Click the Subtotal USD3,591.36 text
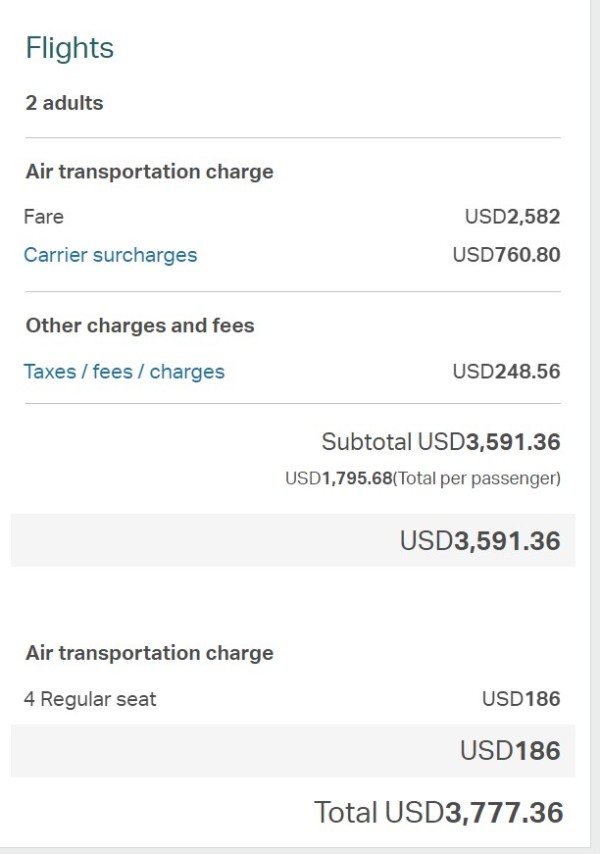600x854 pixels. coord(440,441)
